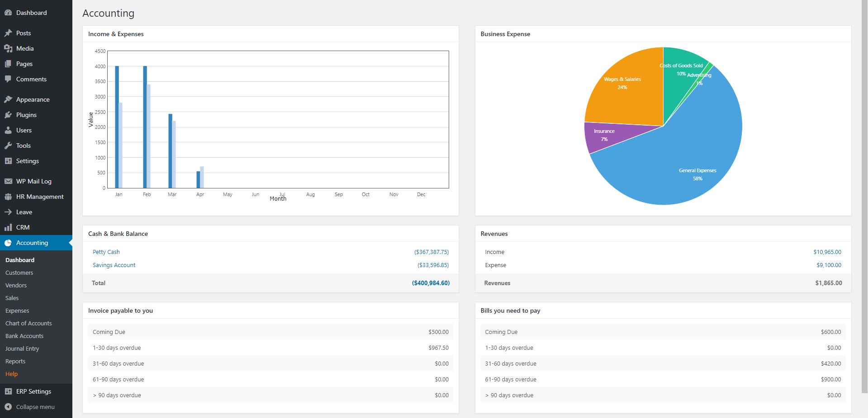Open the Journal Entry submenu item

click(x=22, y=348)
